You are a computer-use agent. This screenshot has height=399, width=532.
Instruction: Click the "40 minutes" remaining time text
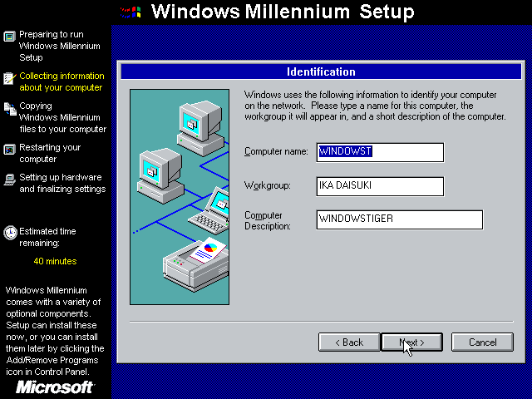click(55, 261)
